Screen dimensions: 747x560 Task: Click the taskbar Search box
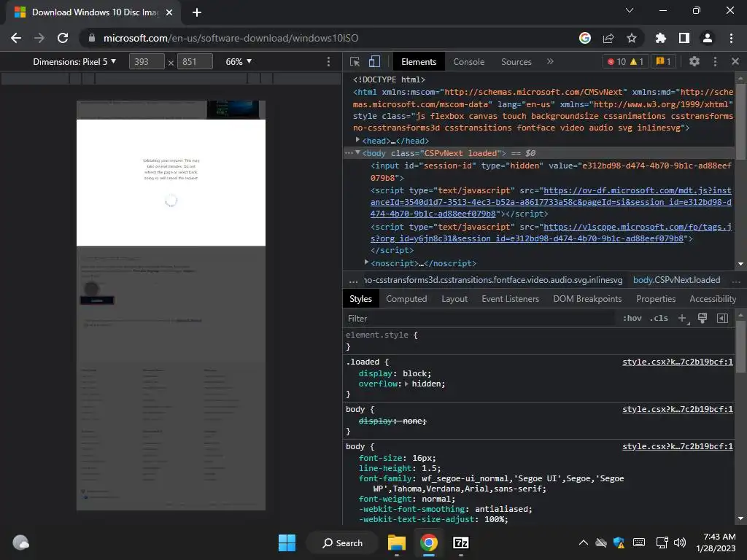click(343, 542)
